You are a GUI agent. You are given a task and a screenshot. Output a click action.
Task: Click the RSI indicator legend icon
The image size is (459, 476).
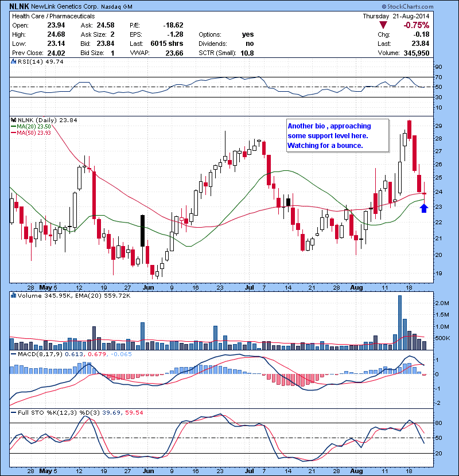coord(13,61)
